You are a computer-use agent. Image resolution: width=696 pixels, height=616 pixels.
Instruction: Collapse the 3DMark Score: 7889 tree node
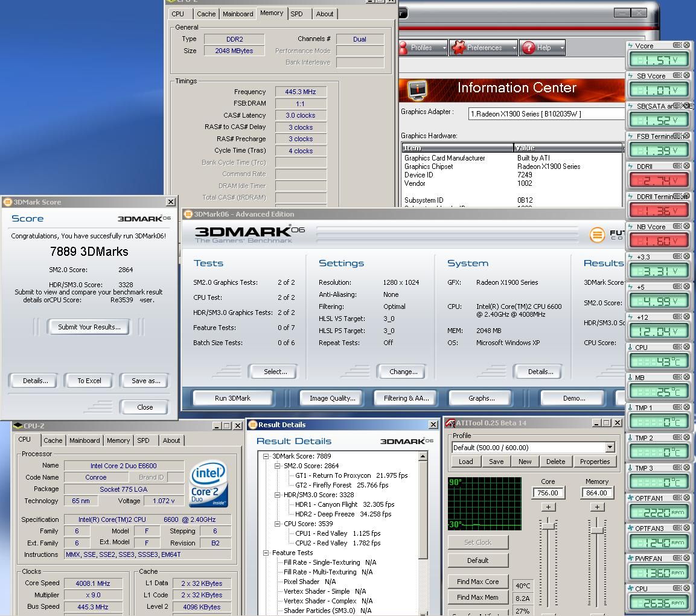click(x=266, y=456)
